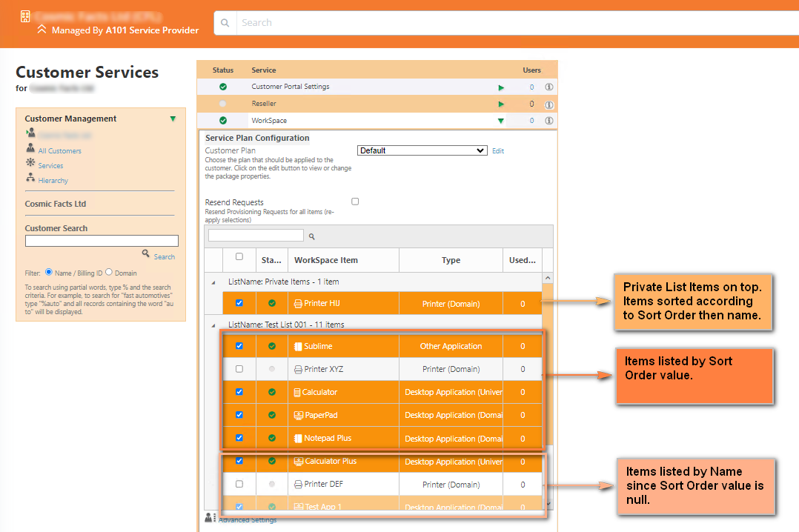Viewport: 799px width, 532px height.
Task: Check the Resend Requests checkbox
Action: 354,201
